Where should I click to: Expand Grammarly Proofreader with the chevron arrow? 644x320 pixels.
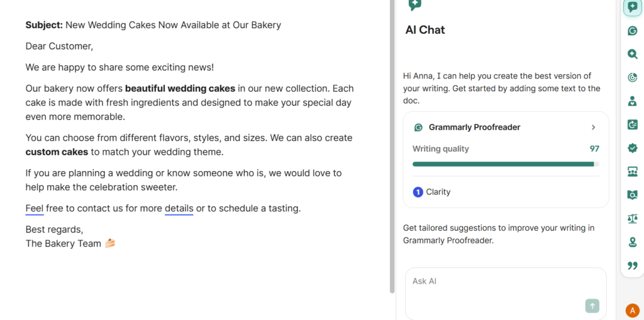click(593, 128)
